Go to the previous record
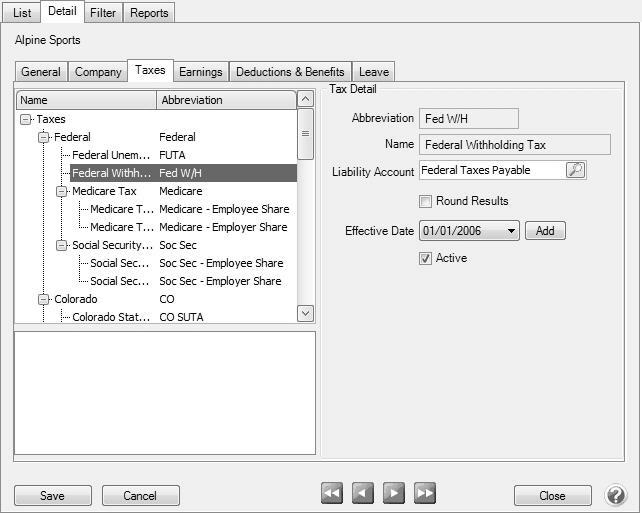This screenshot has height=514, width=642. point(363,494)
